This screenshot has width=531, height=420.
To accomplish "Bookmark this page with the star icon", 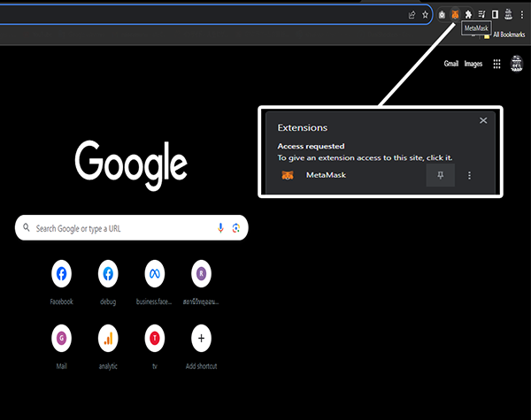I will pos(426,14).
